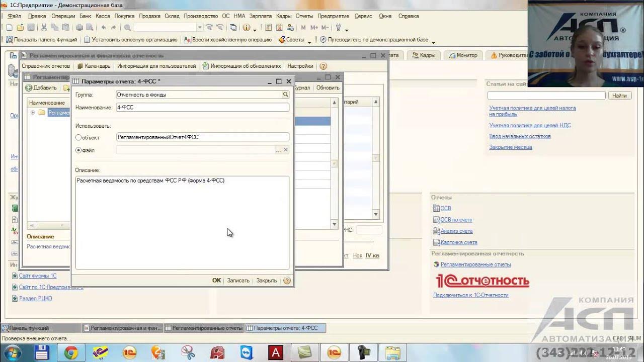644x362 pixels.
Task: Click the Наименование input field
Action: [x=202, y=107]
